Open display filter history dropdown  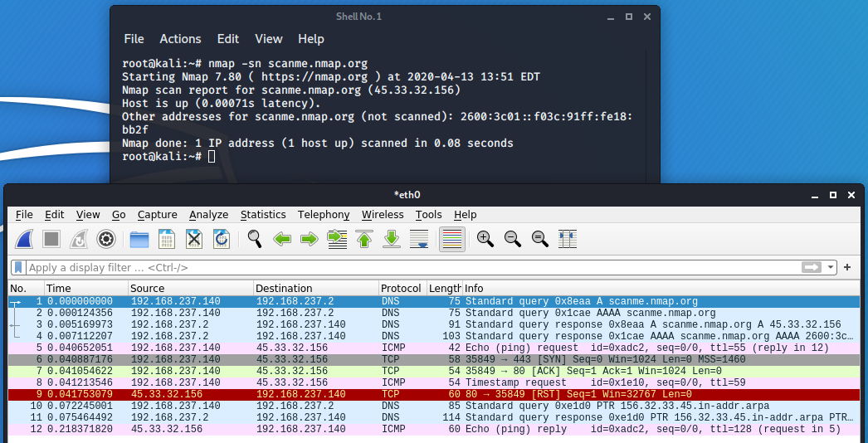[831, 267]
